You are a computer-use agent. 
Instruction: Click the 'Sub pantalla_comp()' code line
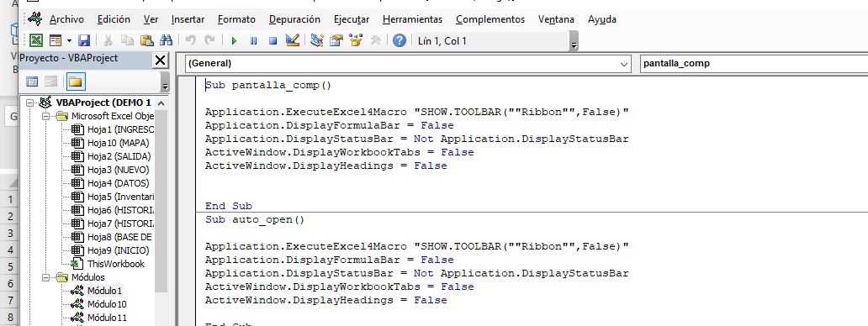pyautogui.click(x=268, y=85)
